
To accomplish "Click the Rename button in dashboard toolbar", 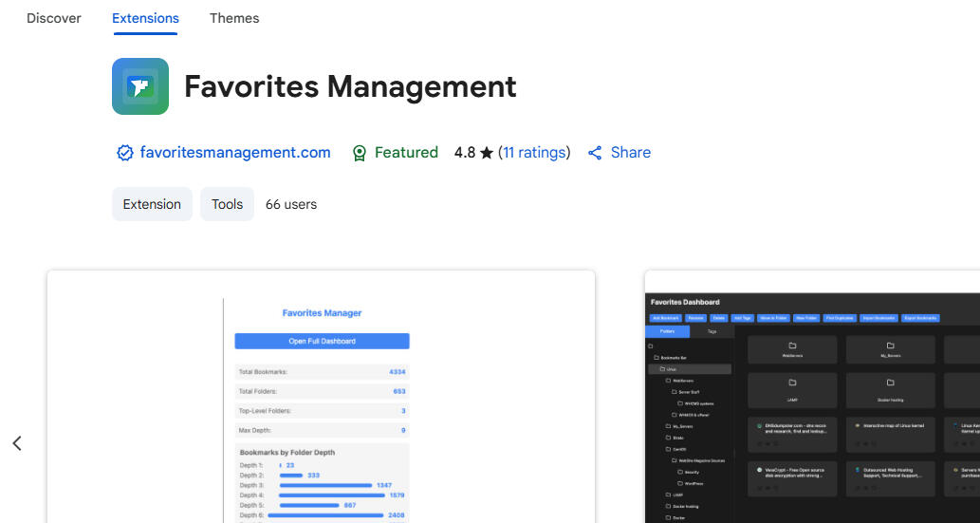I will [x=695, y=318].
